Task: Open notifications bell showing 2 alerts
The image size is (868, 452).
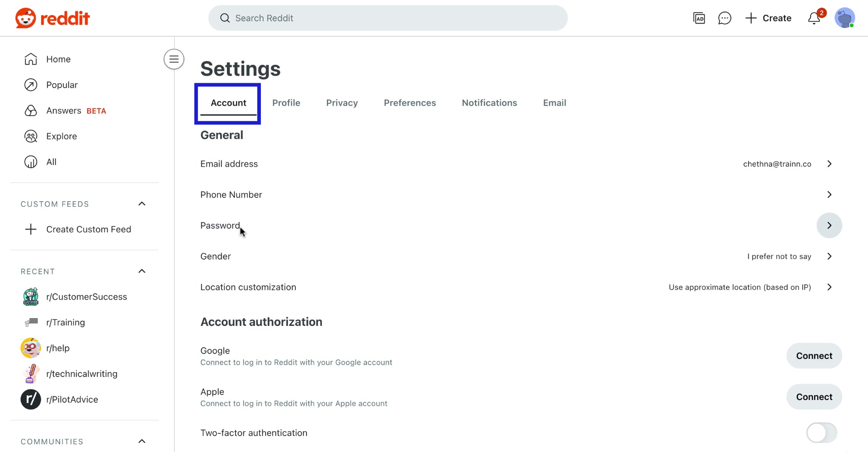Action: click(x=815, y=18)
